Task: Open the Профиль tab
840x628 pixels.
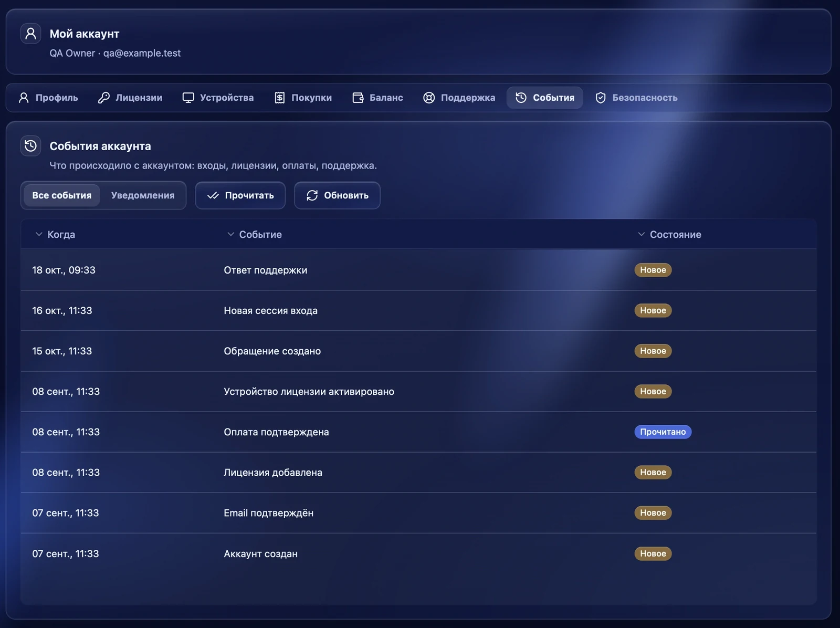Action: 48,98
